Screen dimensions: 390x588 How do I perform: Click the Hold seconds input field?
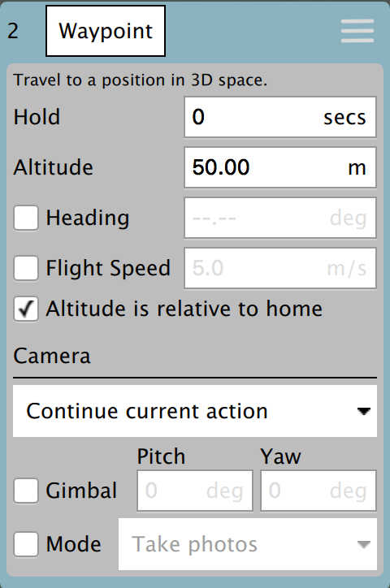pyautogui.click(x=280, y=117)
